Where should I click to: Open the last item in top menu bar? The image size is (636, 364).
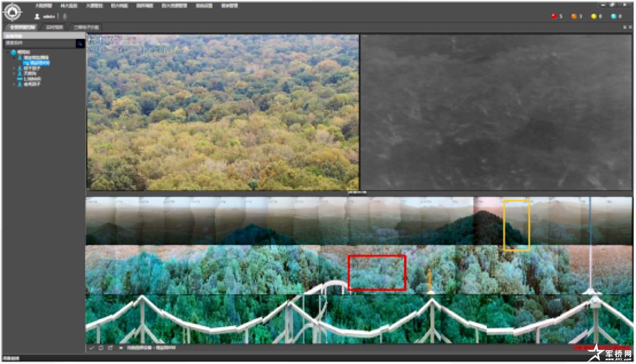click(x=229, y=6)
